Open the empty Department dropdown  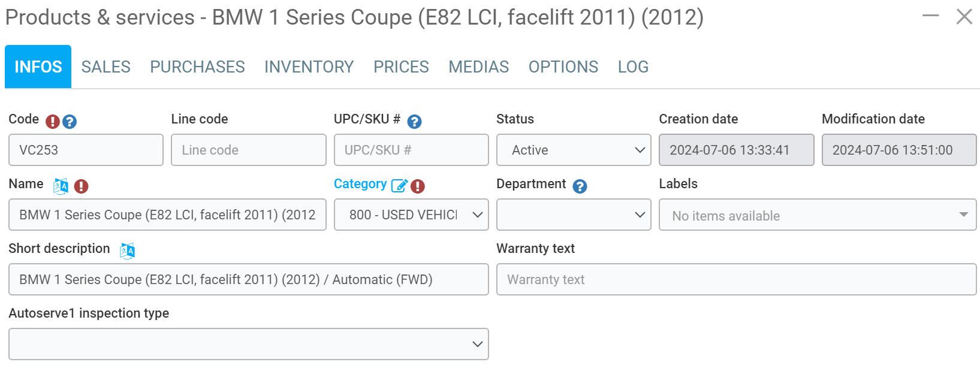(x=574, y=215)
